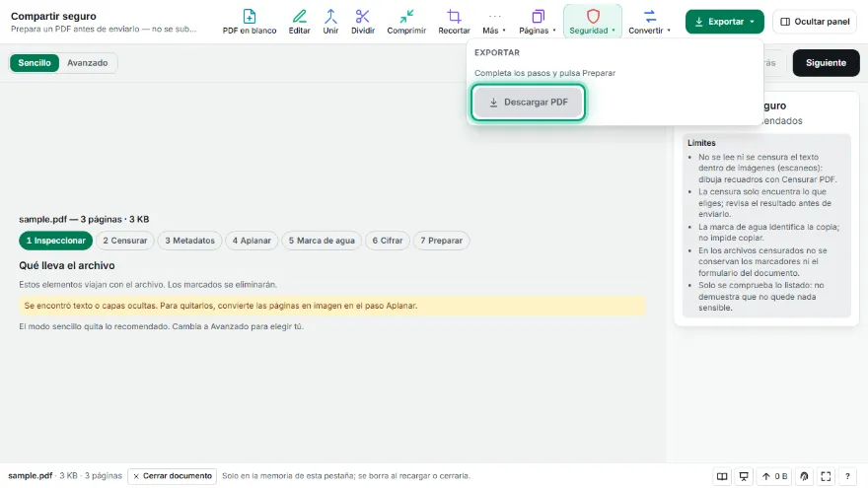Toggle fullscreen with the bottom-bar icon
The image size is (868, 488).
point(826,476)
